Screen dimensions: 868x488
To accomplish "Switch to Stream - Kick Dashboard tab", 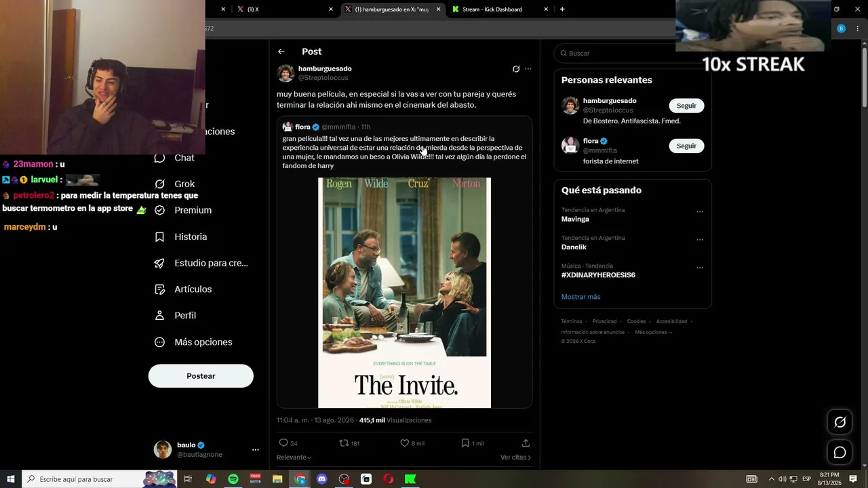I will pos(500,9).
